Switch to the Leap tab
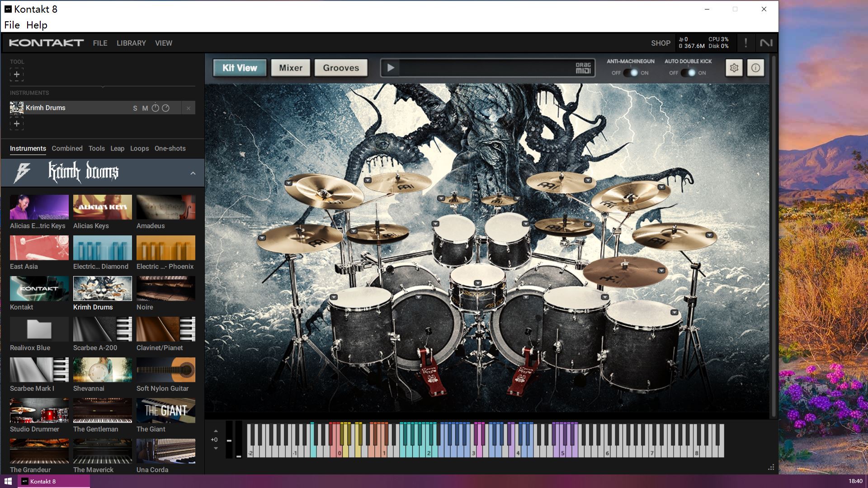 pos(117,148)
